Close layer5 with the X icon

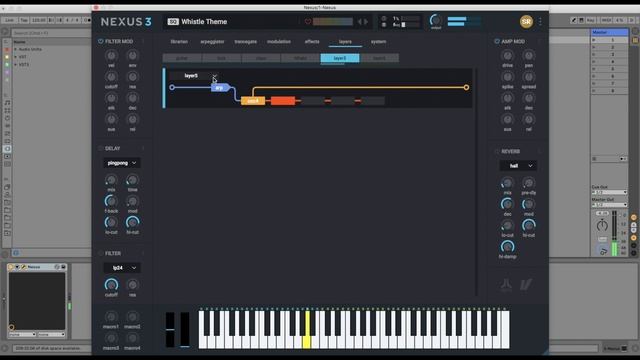[215, 76]
